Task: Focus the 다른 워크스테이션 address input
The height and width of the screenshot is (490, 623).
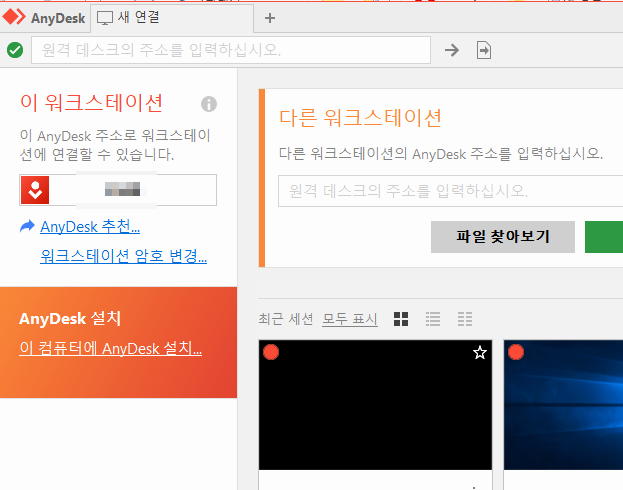Action: tap(451, 191)
